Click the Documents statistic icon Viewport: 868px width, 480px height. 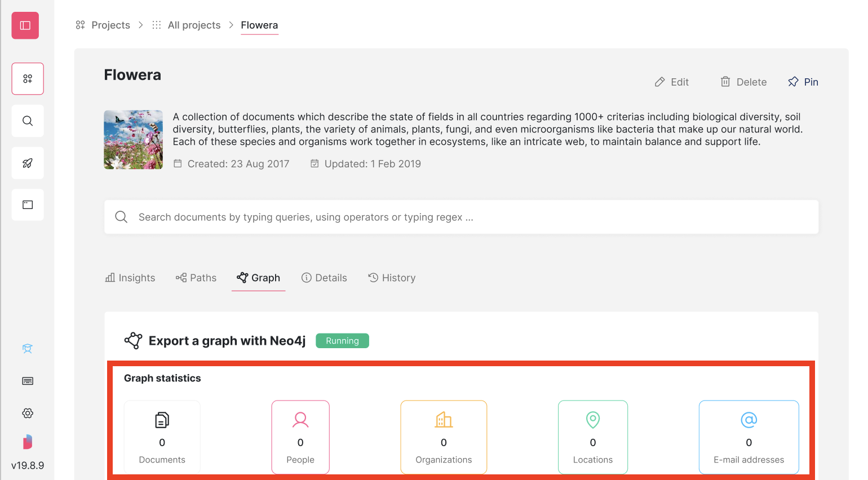click(162, 419)
